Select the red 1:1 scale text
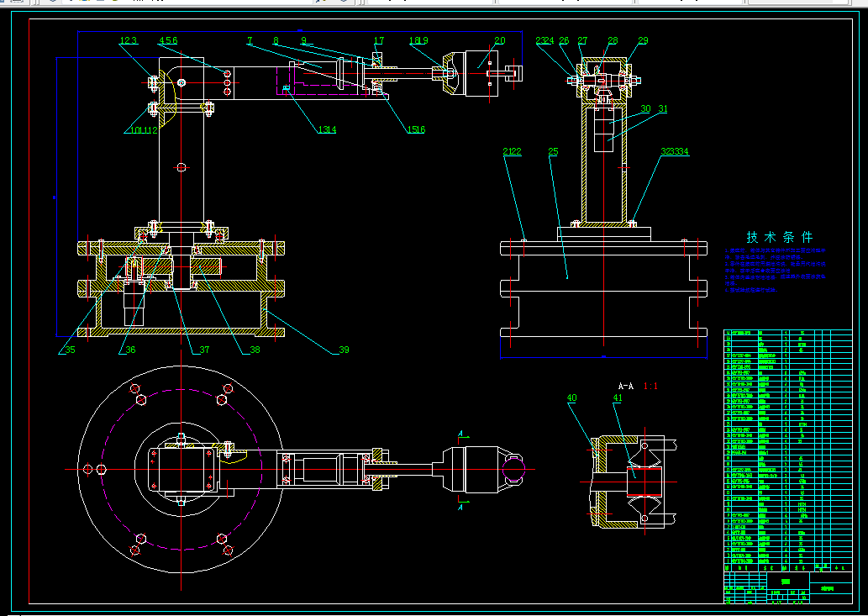 point(650,387)
